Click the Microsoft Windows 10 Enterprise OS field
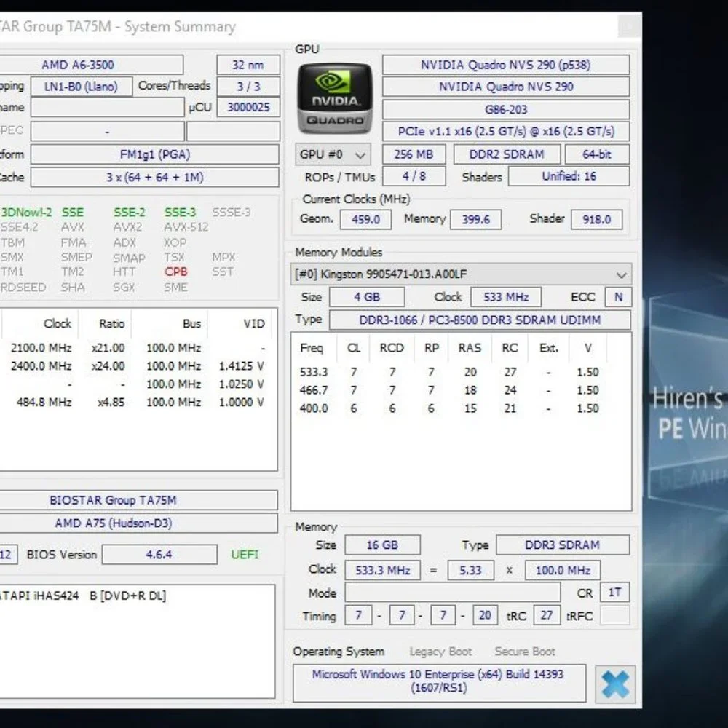 tap(439, 681)
